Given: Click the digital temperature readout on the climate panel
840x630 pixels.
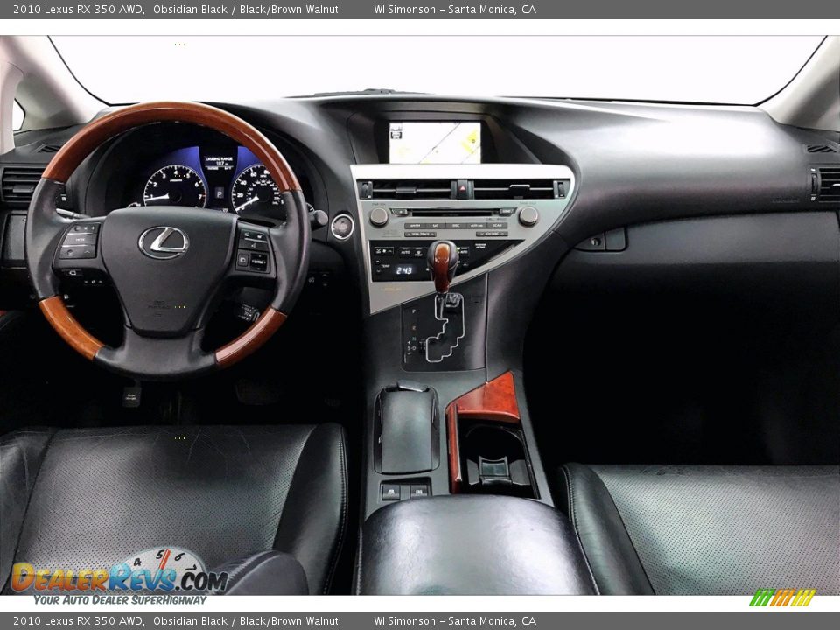Looking at the screenshot, I should coord(404,270).
